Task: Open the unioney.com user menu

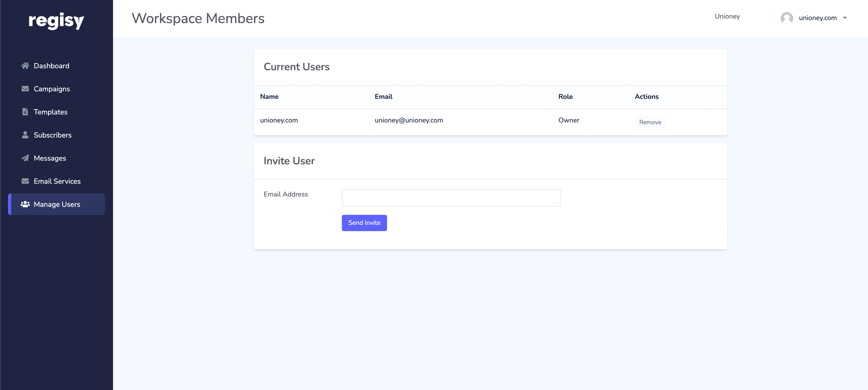Action: click(x=818, y=18)
